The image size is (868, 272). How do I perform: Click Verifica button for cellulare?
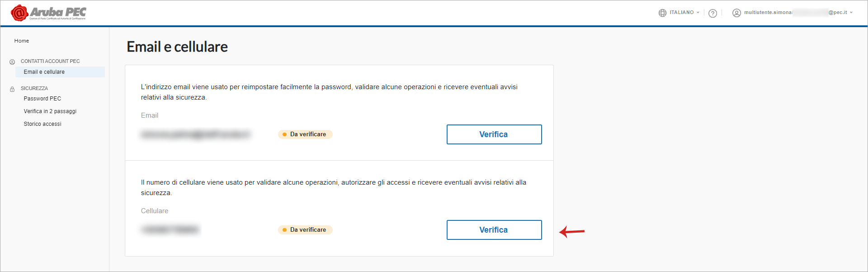coord(494,230)
